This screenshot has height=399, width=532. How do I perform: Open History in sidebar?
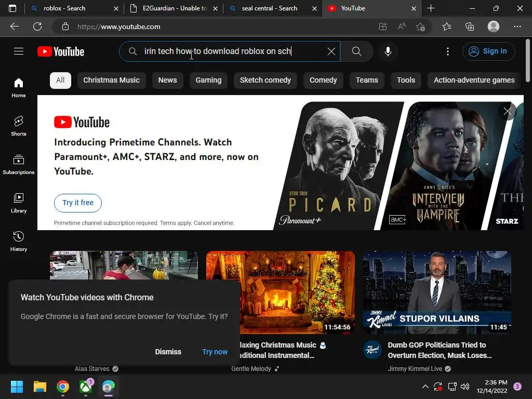(x=19, y=241)
